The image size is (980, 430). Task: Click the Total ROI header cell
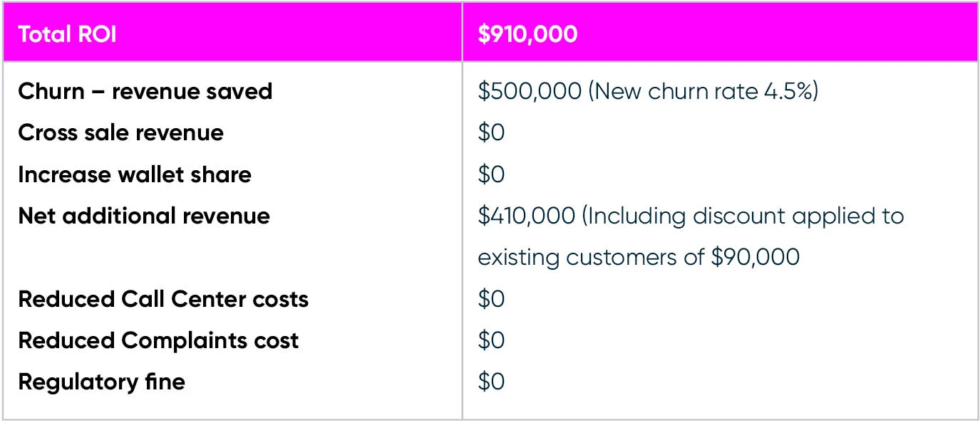click(67, 35)
